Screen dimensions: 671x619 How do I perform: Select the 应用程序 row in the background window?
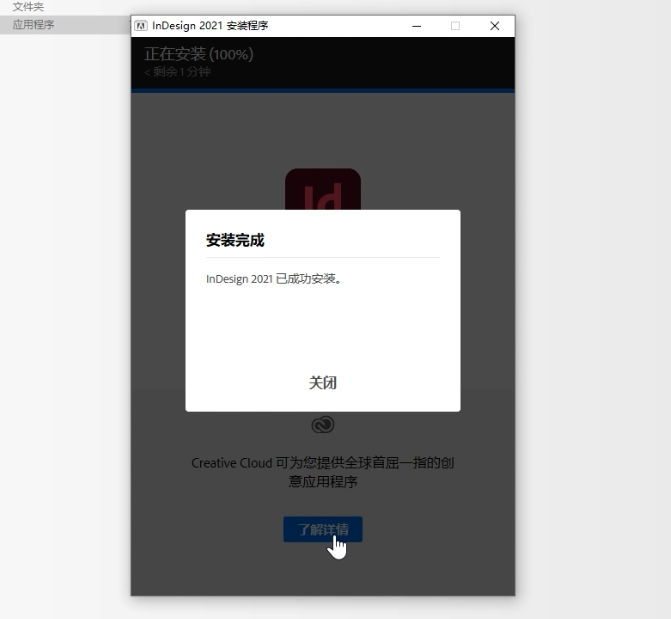pos(65,25)
